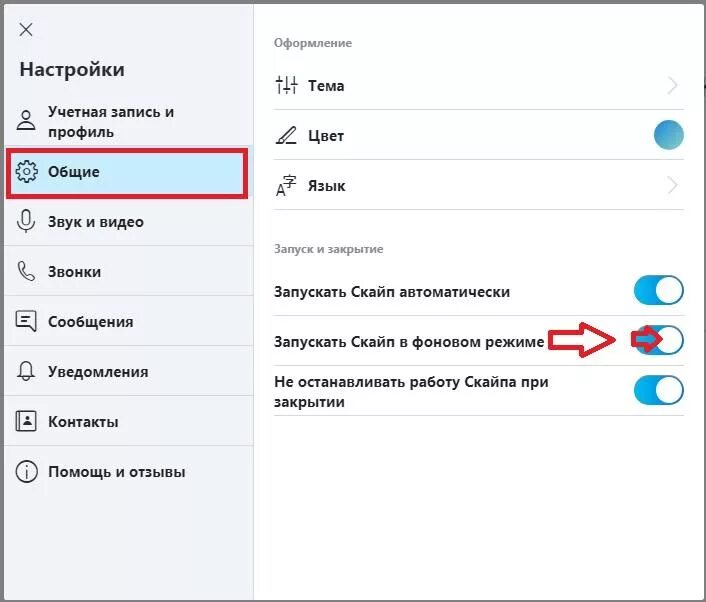706x602 pixels.
Task: Expand the Тема chevron arrow
Action: 673,86
